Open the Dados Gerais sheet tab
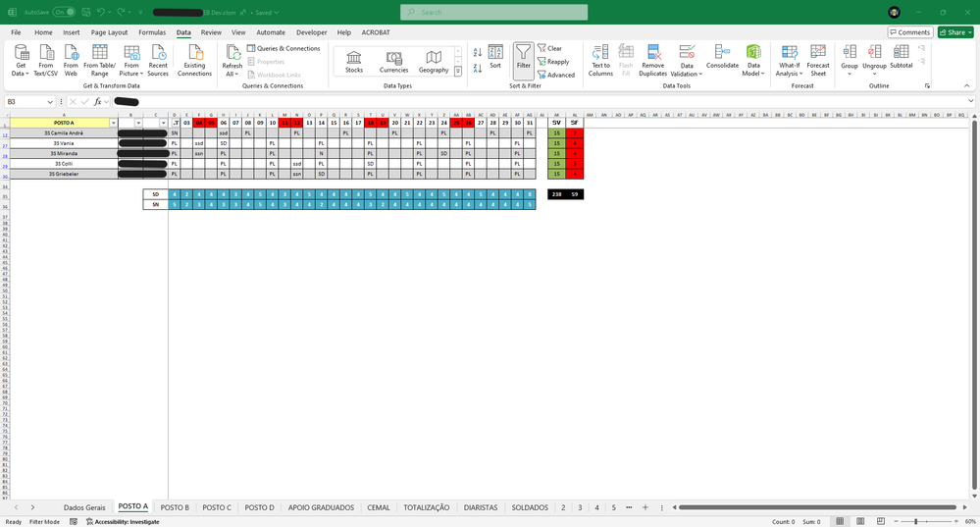 84,507
